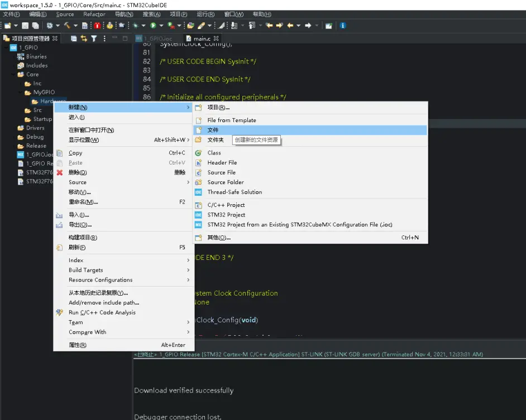Click Run C/C++ Code Analysis
The image size is (526, 420).
pyautogui.click(x=123, y=312)
